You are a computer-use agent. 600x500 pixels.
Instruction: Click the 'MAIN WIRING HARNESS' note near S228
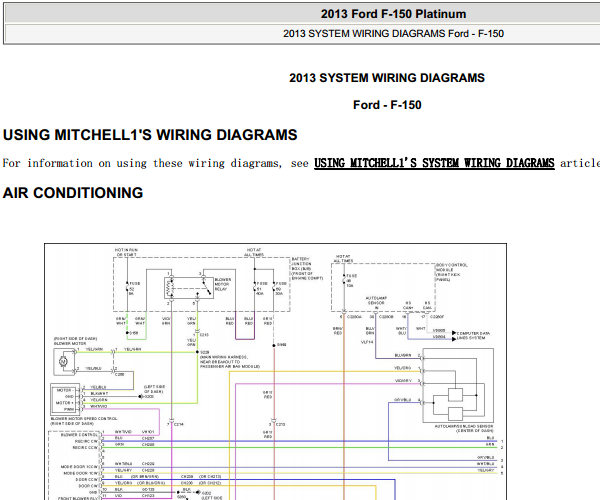230,362
